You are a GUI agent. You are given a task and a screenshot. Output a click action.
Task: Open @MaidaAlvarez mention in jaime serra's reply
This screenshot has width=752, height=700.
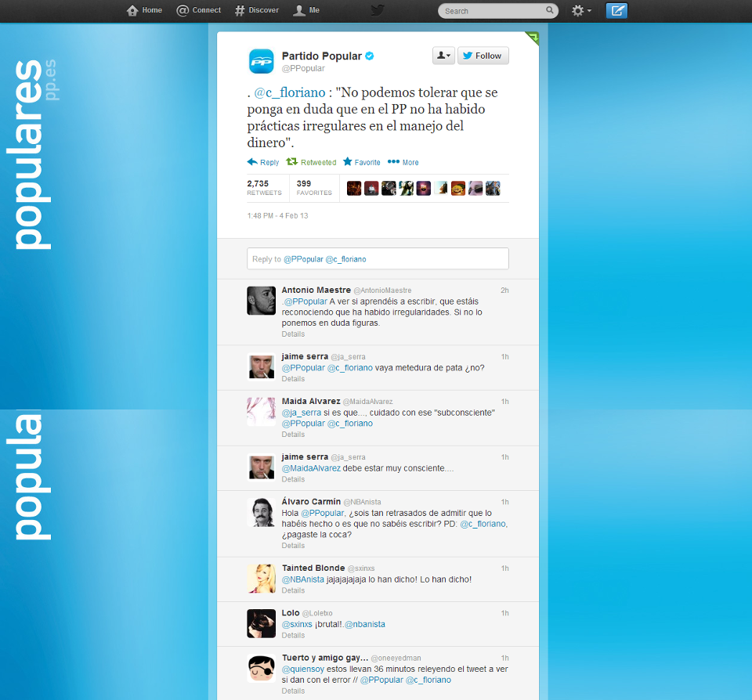click(311, 468)
